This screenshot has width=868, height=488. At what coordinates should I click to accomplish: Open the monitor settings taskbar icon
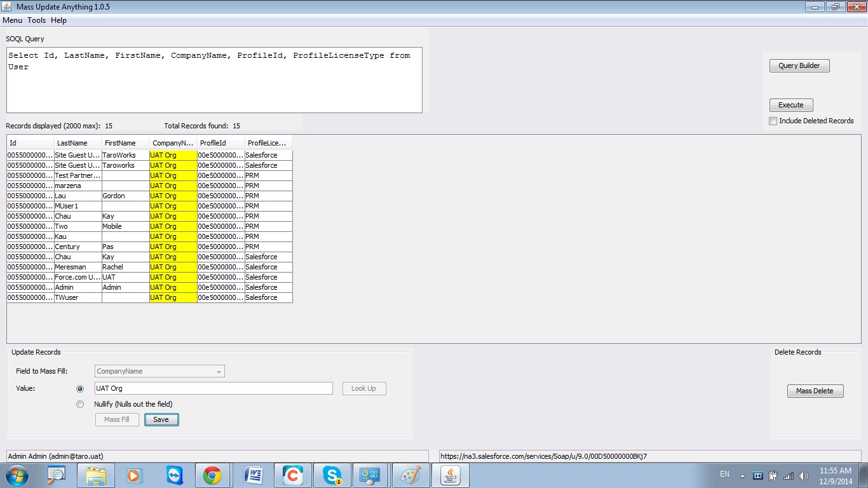(x=370, y=475)
